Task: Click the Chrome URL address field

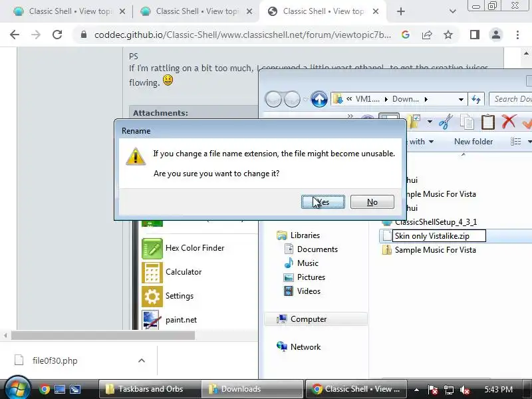Action: coord(242,35)
